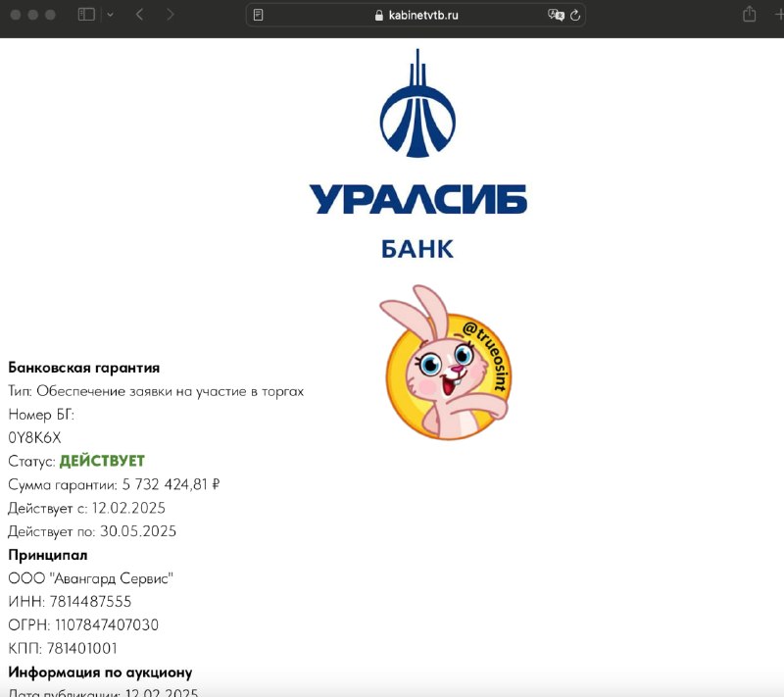Click the 'Информация по аукциону' heading

100,672
